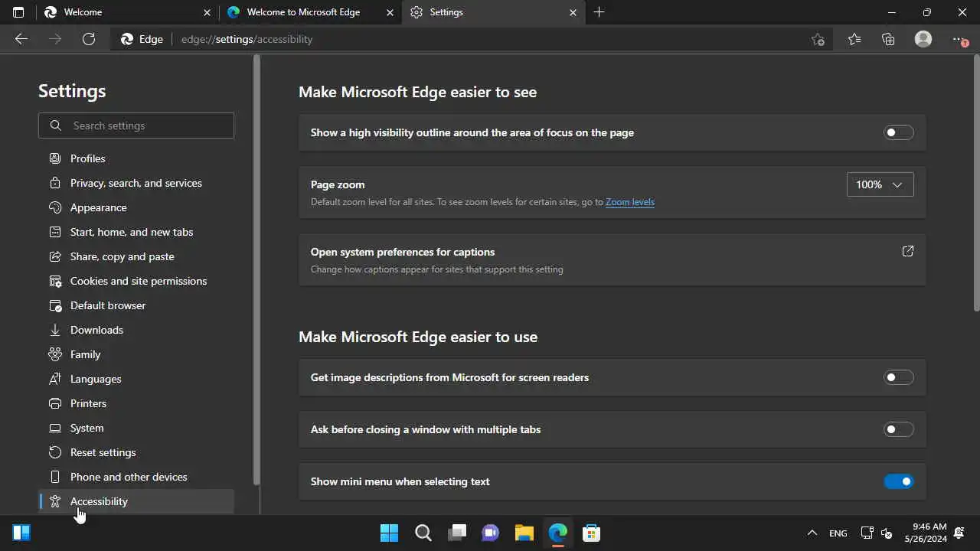Go back with the browser back arrow
980x551 pixels.
(x=21, y=39)
